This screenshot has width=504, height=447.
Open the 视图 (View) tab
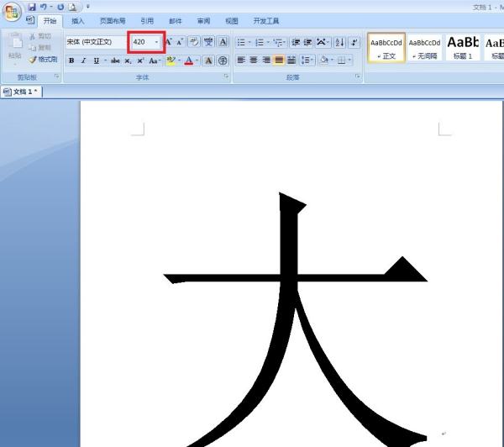[x=232, y=21]
